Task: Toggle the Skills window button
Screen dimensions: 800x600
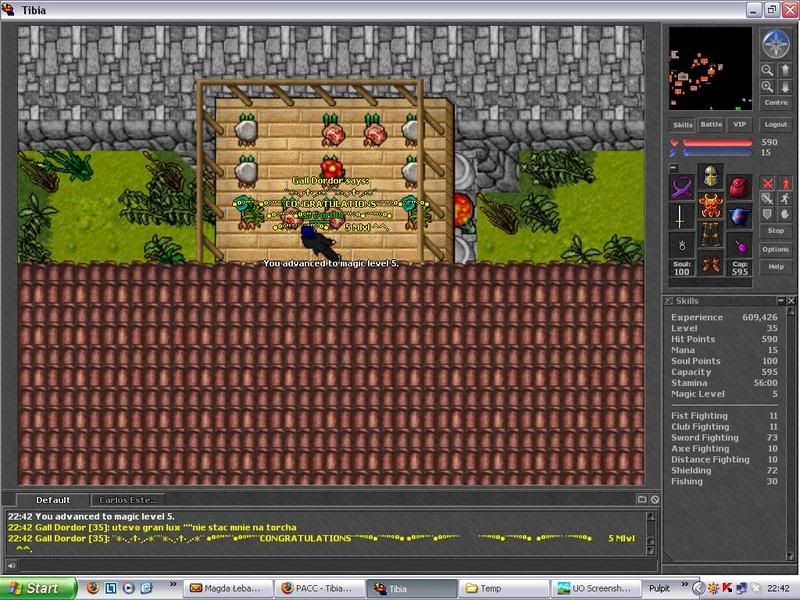Action: (682, 124)
